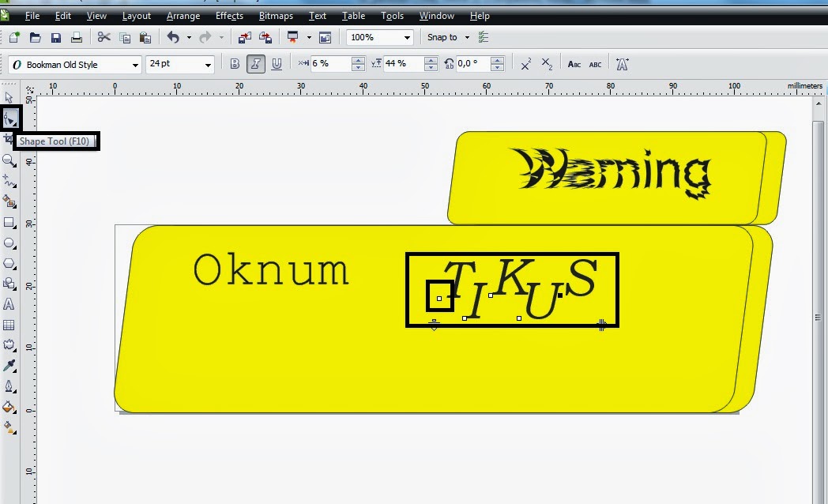Create a new document
828x504 pixels.
click(14, 37)
